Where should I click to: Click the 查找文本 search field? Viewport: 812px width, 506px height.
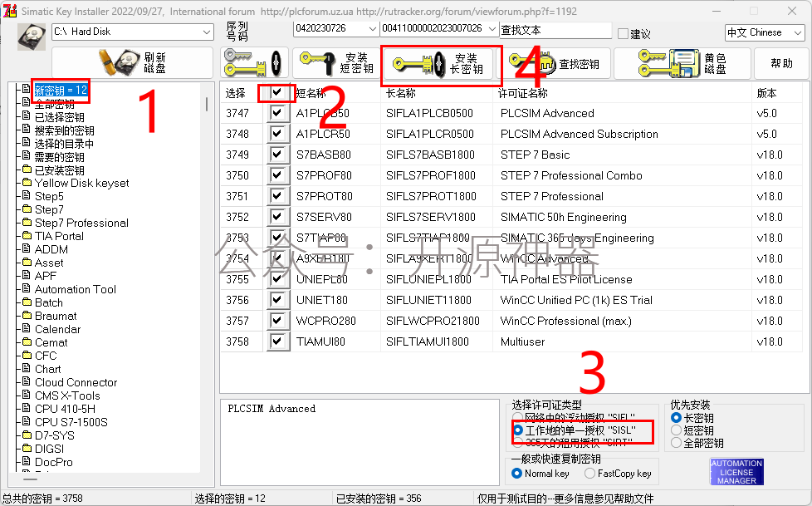tap(555, 30)
